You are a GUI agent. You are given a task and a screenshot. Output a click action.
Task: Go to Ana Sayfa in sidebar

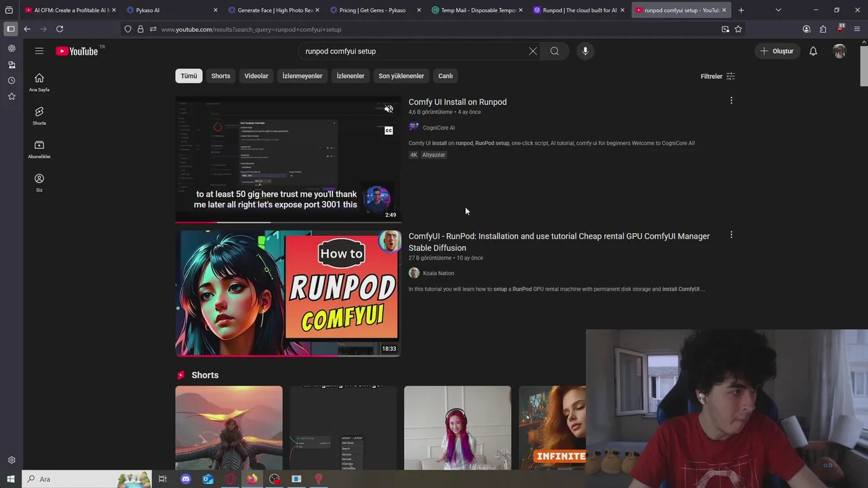39,82
